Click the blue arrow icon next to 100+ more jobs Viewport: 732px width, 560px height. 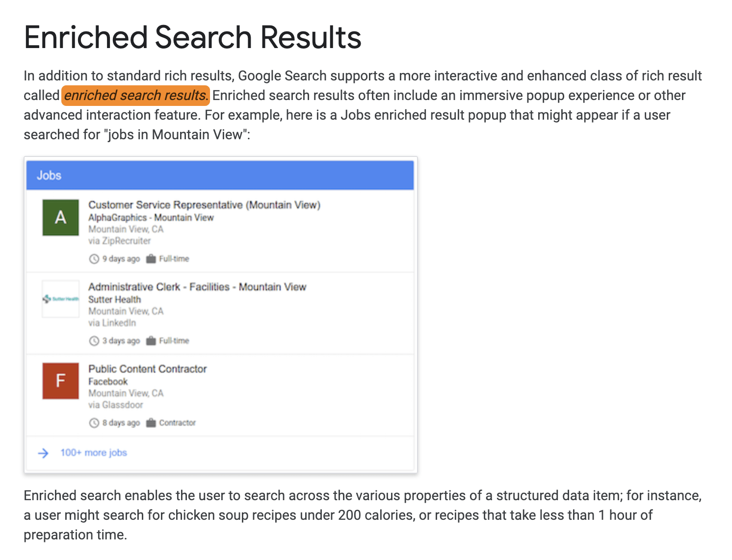pos(44,453)
